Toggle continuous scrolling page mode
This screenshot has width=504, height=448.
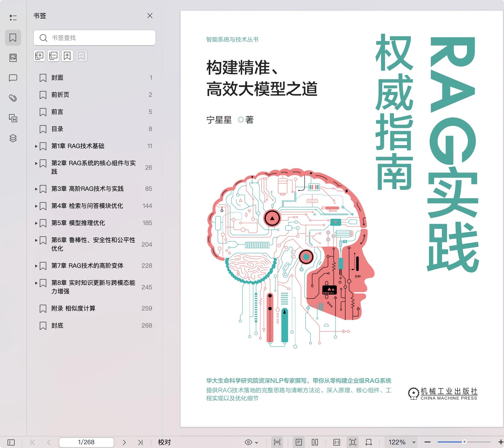(278, 442)
